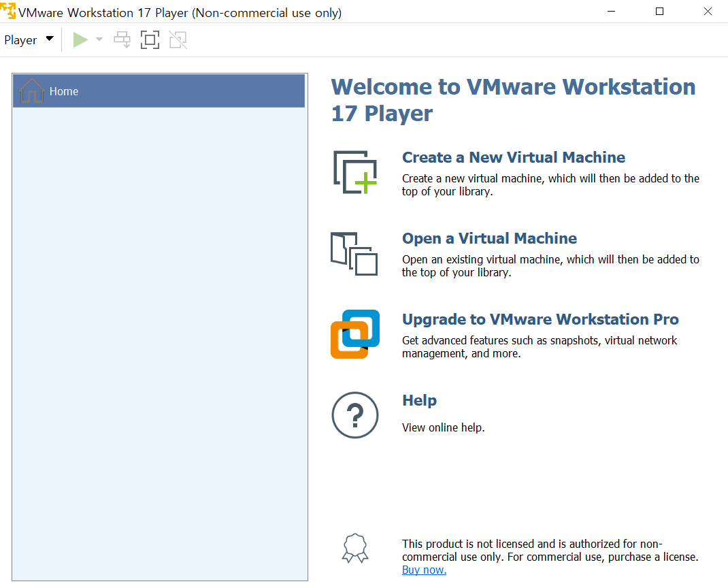Click the text 'View online help.'
Screen dimensions: 728x588
(444, 428)
